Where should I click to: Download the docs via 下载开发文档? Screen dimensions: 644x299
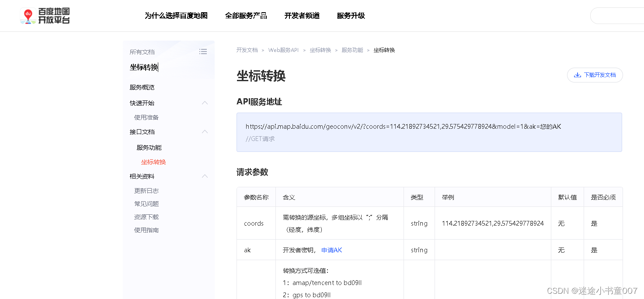click(595, 75)
